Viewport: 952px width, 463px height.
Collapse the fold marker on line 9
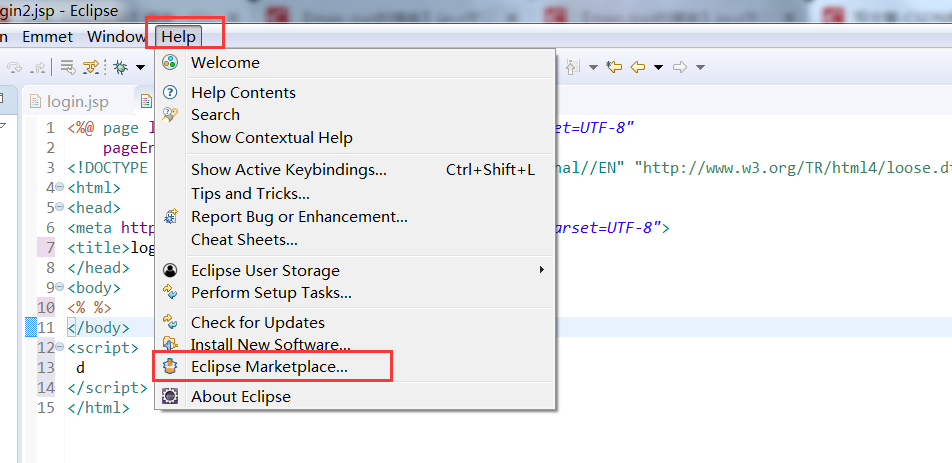(60, 287)
